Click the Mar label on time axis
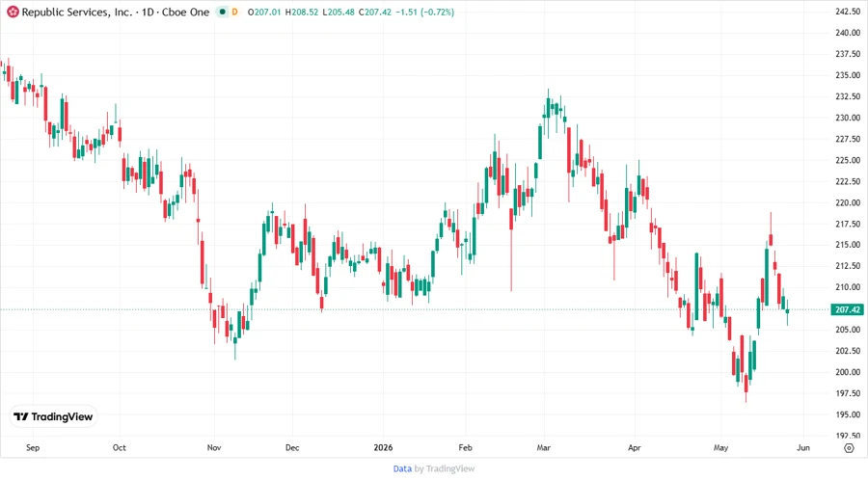Image resolution: width=868 pixels, height=480 pixels. coord(543,447)
